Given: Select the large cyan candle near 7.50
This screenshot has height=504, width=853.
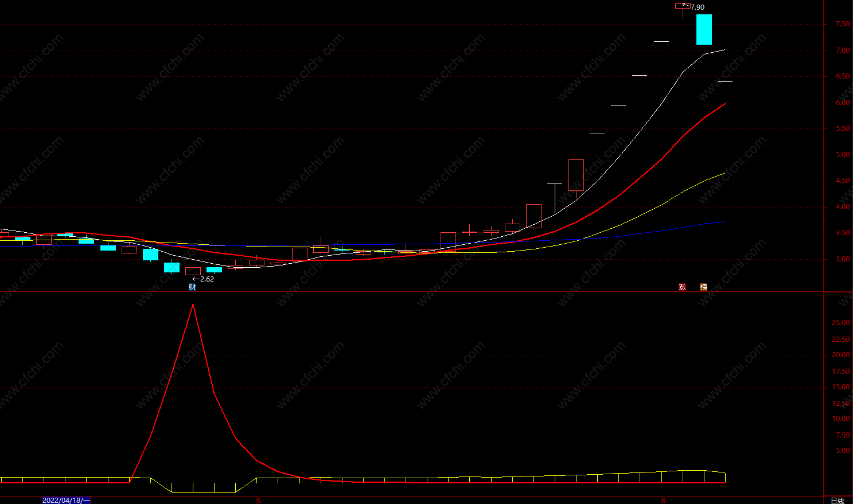Looking at the screenshot, I should (x=704, y=29).
